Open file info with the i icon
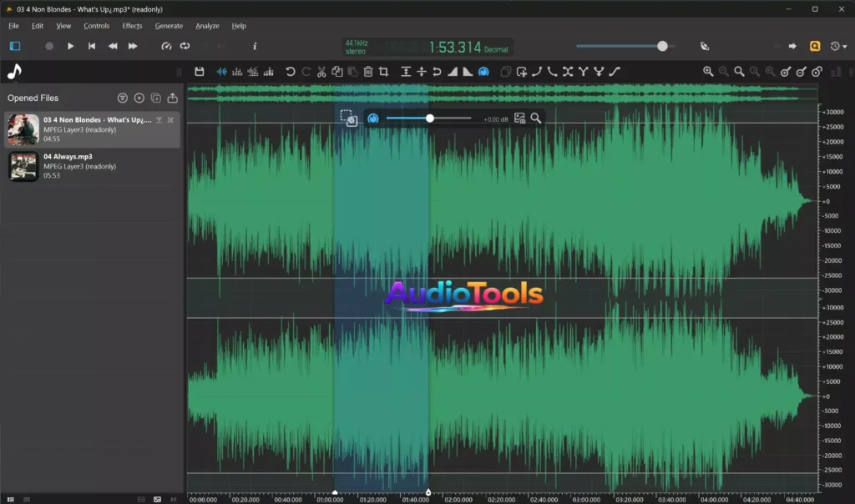The height and width of the screenshot is (504, 855). [255, 48]
